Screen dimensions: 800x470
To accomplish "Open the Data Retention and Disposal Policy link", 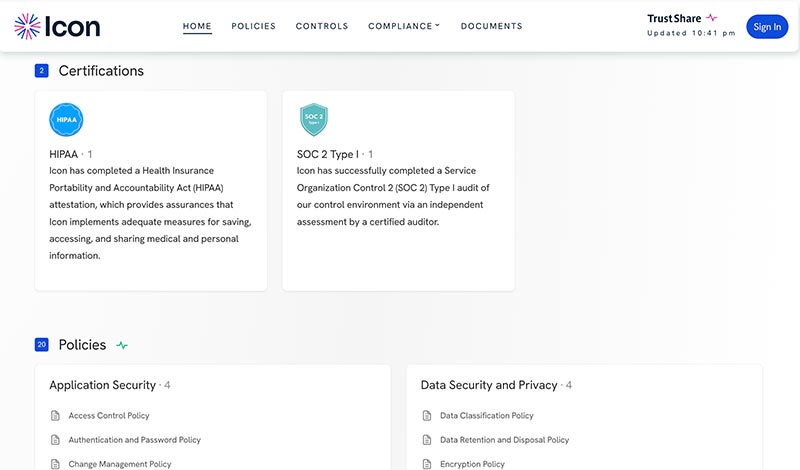I will click(x=505, y=439).
